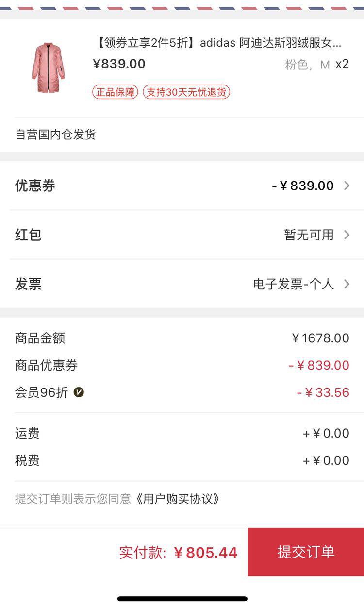
Task: Tap the 粉色, M variant text
Action: [x=307, y=65]
